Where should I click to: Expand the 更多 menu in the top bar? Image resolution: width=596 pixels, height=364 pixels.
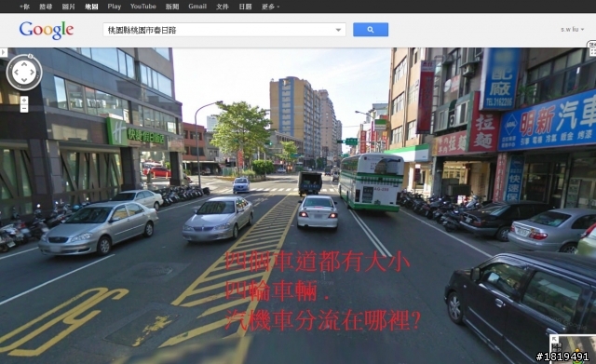pyautogui.click(x=270, y=7)
